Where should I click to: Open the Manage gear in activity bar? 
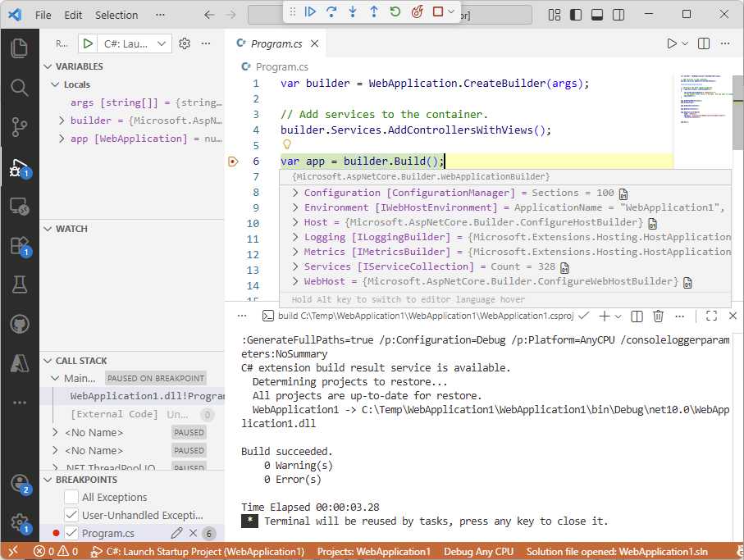[x=19, y=523]
